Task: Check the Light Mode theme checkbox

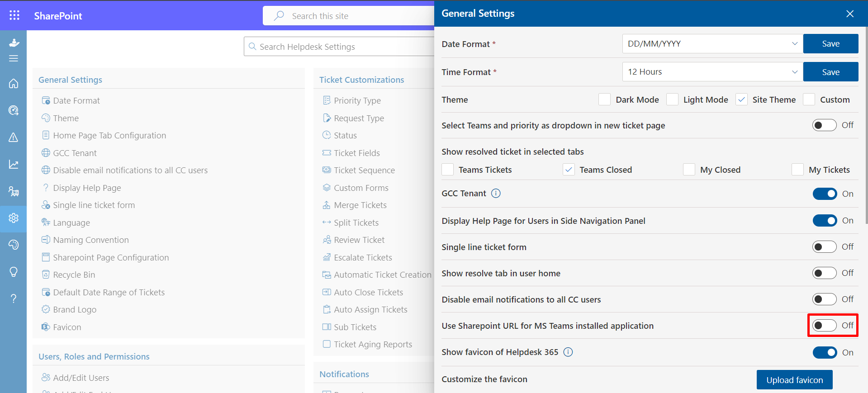Action: point(672,99)
